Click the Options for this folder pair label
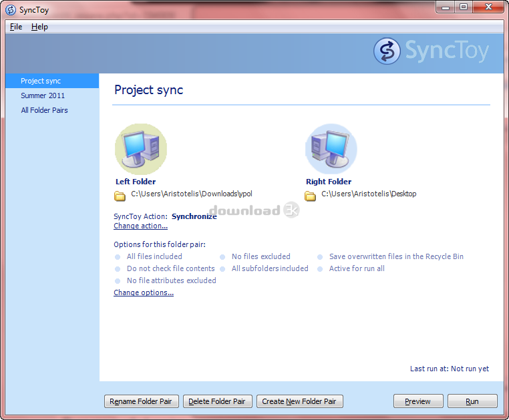The width and height of the screenshot is (509, 420). (x=160, y=244)
